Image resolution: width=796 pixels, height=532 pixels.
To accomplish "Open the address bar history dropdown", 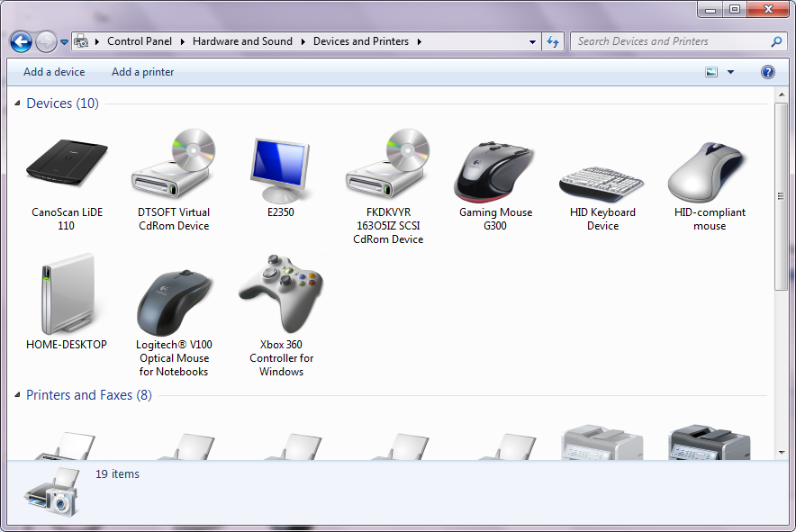I will (x=532, y=42).
